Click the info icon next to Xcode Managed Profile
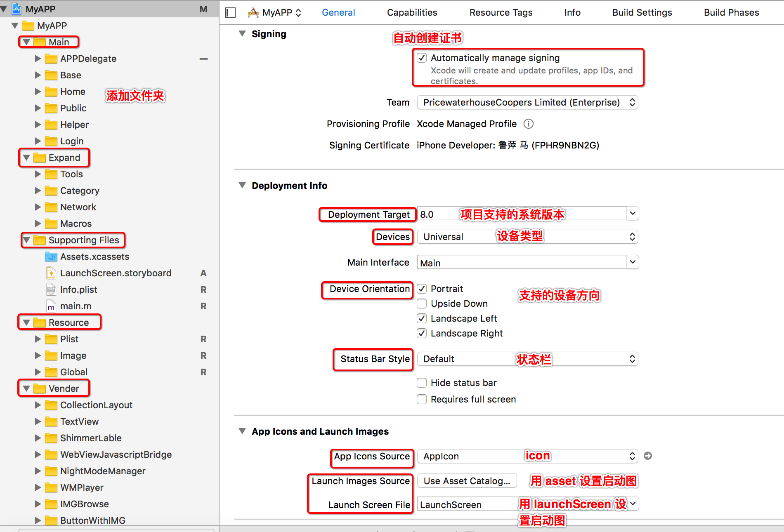The width and height of the screenshot is (784, 532). click(x=528, y=124)
